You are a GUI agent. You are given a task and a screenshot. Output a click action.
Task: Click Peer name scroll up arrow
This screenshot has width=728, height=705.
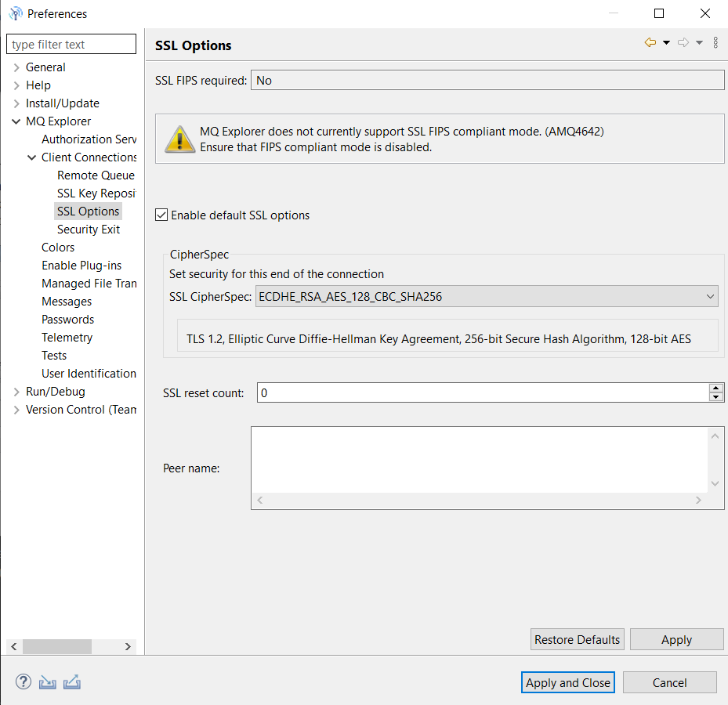tap(715, 436)
